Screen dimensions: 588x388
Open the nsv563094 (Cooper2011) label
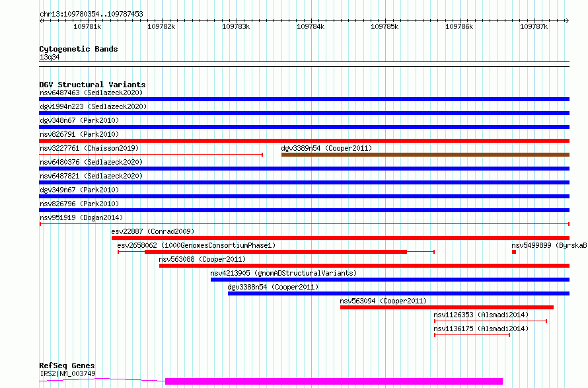click(x=383, y=301)
